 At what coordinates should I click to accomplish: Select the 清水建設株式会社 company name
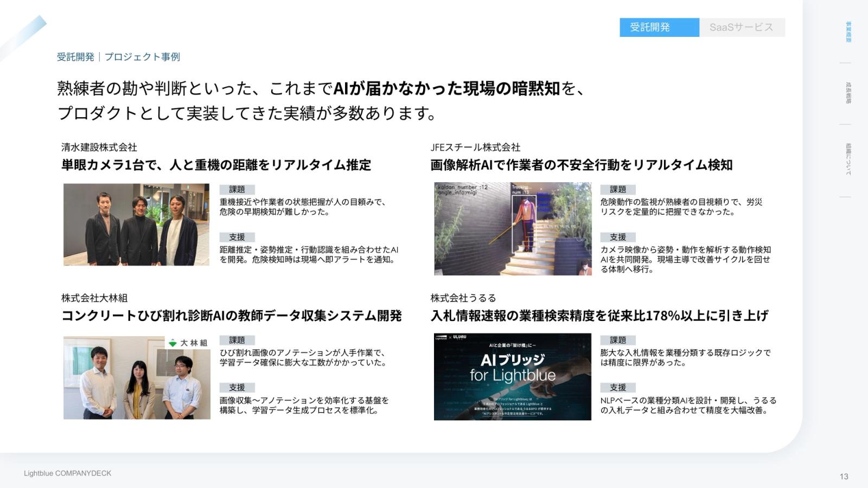point(99,147)
